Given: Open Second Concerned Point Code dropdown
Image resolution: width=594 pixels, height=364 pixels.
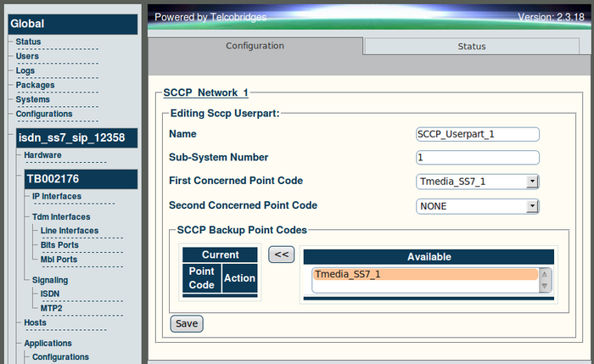Looking at the screenshot, I should pos(478,205).
